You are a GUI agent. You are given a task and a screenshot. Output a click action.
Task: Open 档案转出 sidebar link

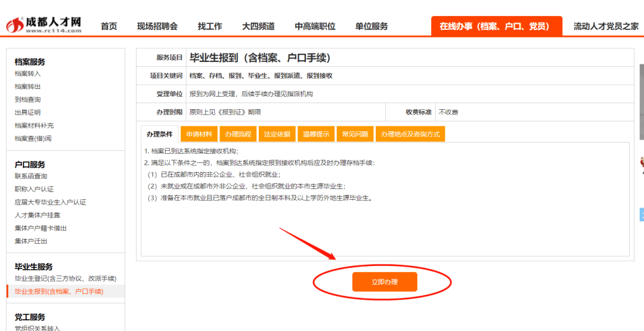point(27,86)
